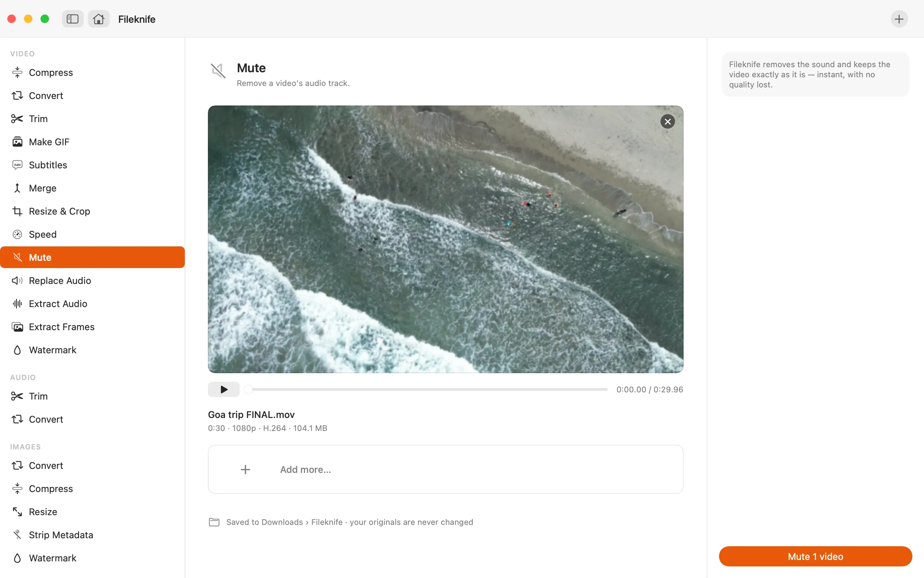This screenshot has width=924, height=578.
Task: Click the video preview thumbnail
Action: click(446, 239)
